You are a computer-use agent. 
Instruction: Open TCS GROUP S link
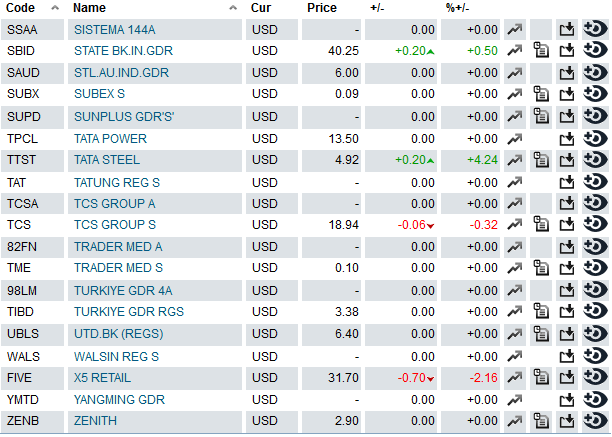click(x=115, y=225)
